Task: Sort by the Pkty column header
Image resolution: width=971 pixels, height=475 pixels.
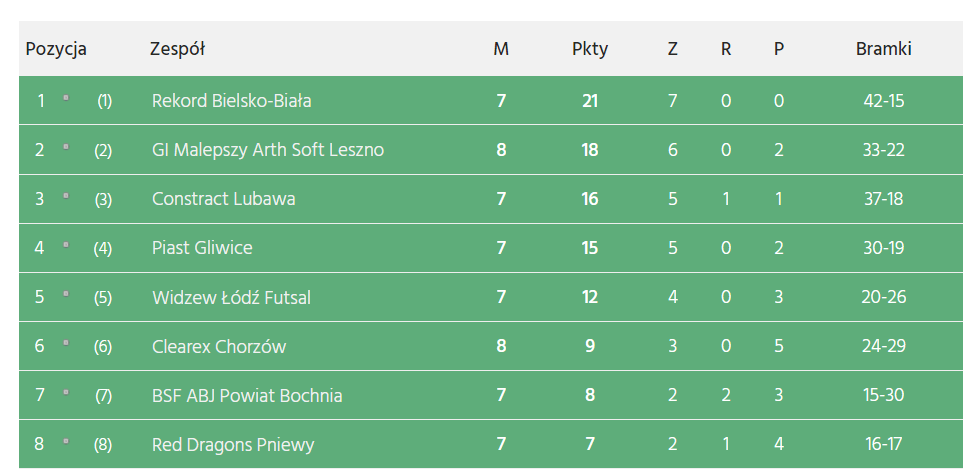Action: pyautogui.click(x=590, y=49)
